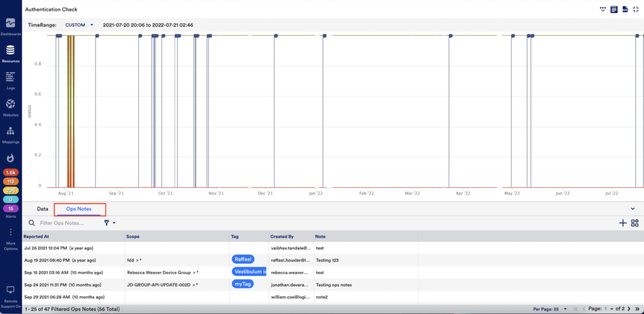The height and width of the screenshot is (314, 644).
Task: Sort by the Reported At column header
Action: pos(74,237)
